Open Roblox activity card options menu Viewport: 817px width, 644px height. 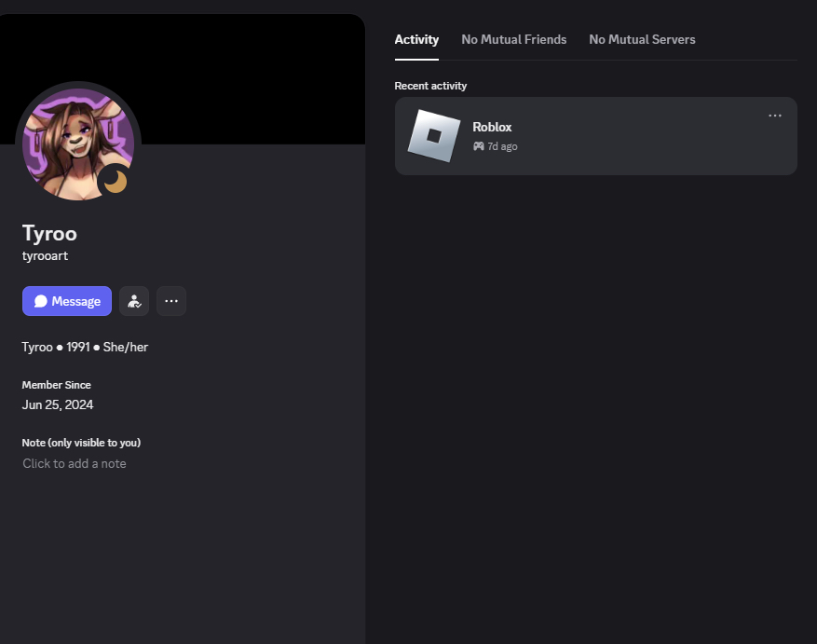(x=775, y=116)
